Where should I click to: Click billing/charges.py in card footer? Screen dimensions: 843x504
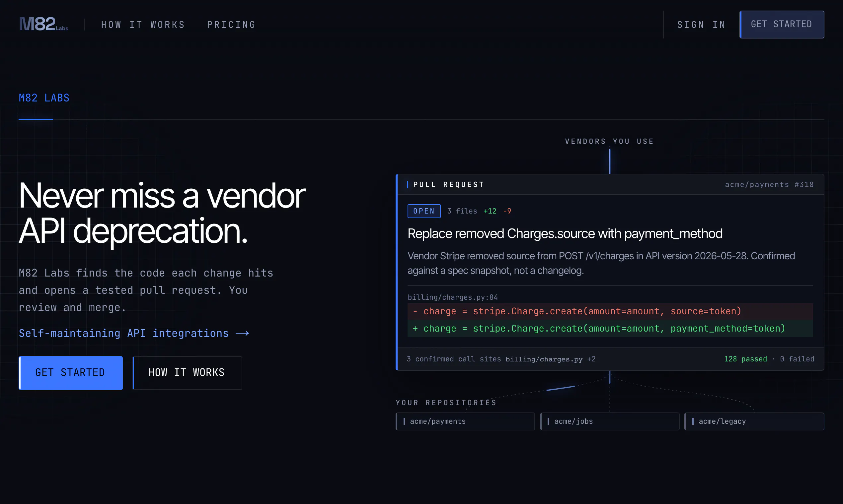pyautogui.click(x=544, y=359)
